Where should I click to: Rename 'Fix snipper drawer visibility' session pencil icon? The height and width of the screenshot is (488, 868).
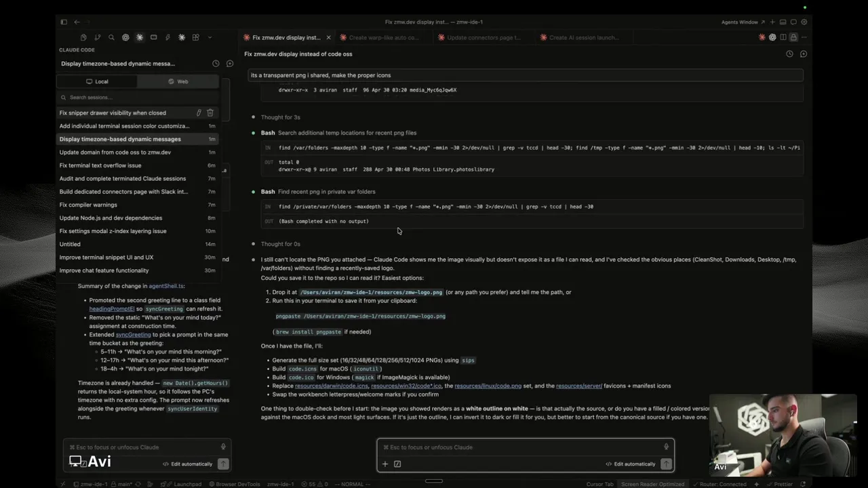click(x=199, y=113)
